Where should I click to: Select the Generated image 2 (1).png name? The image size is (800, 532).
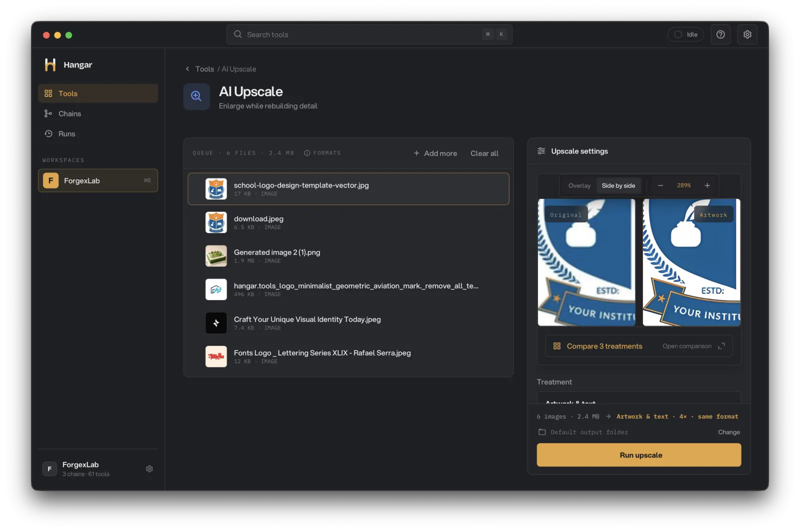tap(277, 252)
